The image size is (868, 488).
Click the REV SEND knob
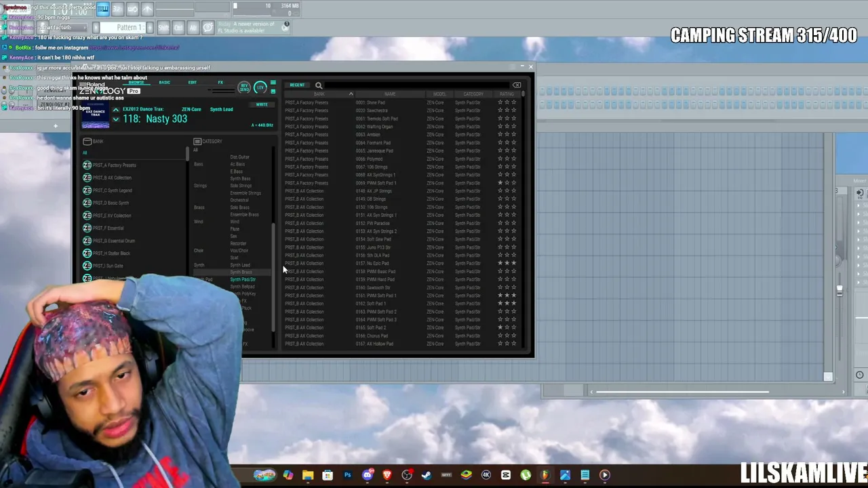pyautogui.click(x=245, y=87)
